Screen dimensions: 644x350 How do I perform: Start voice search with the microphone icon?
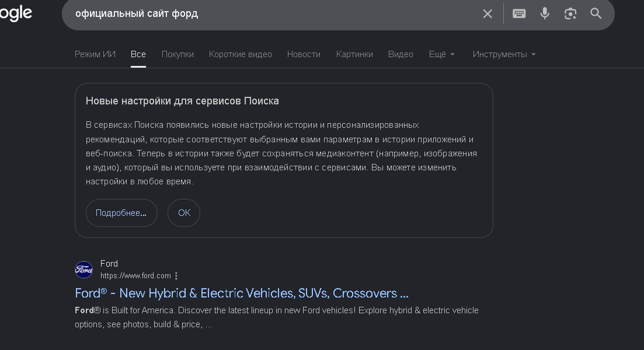(545, 13)
